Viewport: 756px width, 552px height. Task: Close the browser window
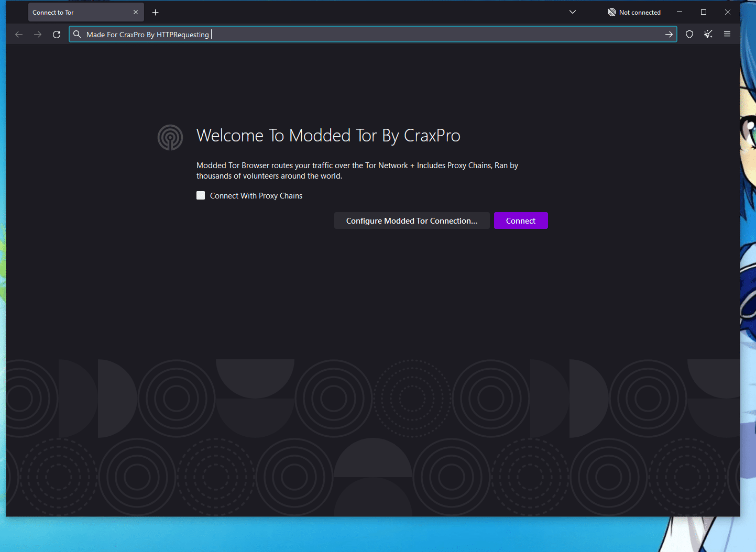click(728, 13)
